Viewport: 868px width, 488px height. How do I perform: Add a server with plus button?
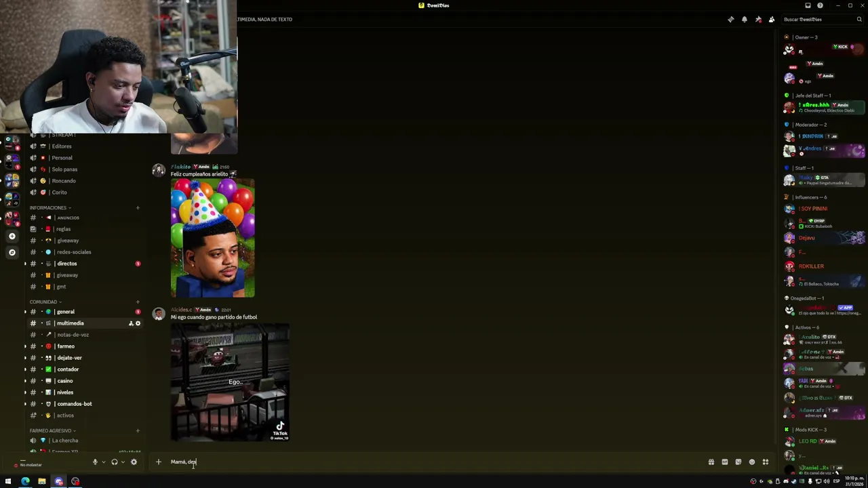coord(12,237)
